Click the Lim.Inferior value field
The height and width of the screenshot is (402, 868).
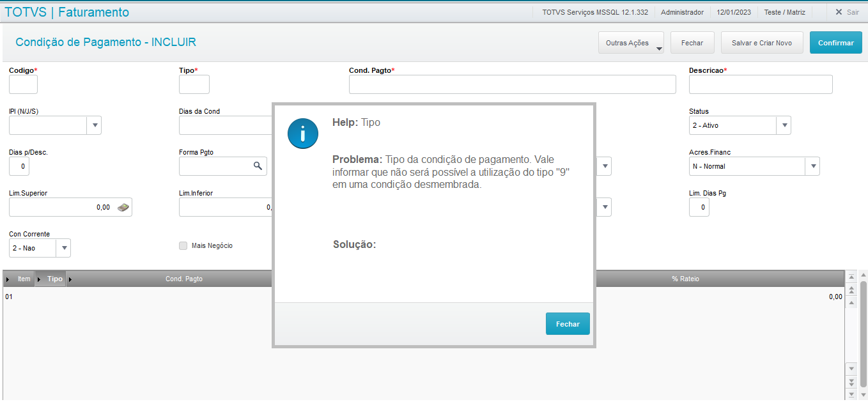(226, 207)
